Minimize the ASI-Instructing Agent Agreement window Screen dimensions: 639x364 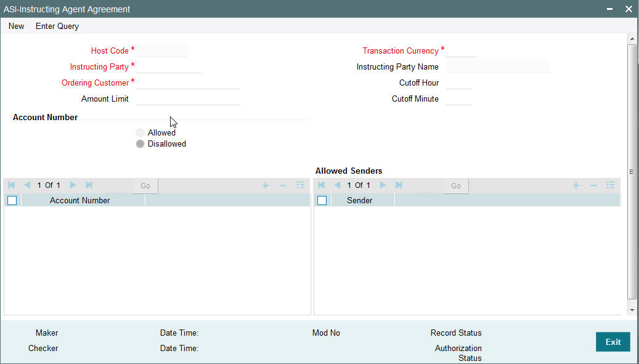click(x=609, y=9)
